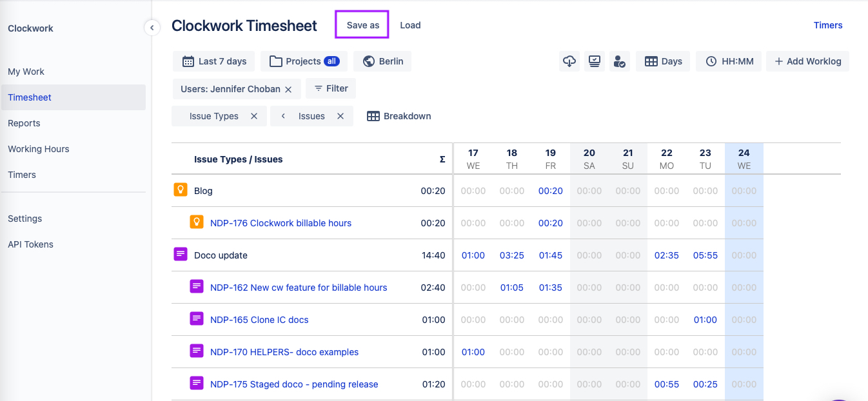
Task: Click the purple Doco update type icon
Action: (x=181, y=255)
